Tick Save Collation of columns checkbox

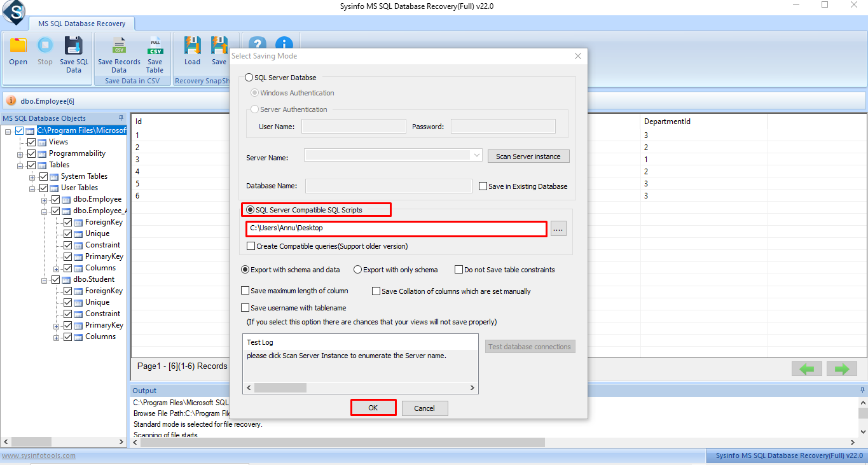coord(376,291)
